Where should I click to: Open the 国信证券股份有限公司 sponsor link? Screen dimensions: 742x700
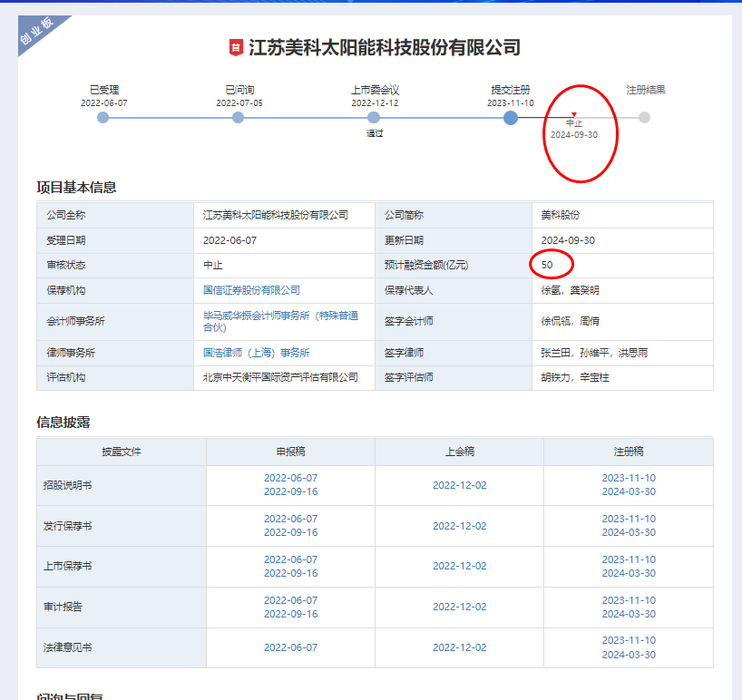coord(251,290)
